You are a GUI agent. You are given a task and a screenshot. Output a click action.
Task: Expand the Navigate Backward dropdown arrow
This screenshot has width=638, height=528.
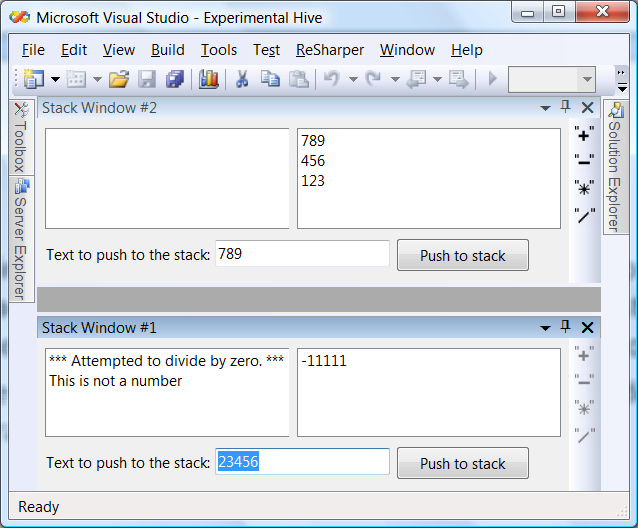[437, 79]
